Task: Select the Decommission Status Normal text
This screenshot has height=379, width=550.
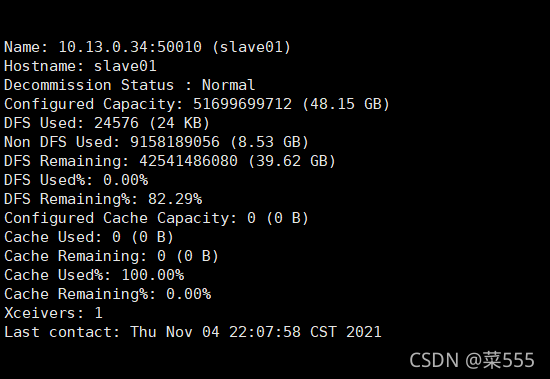Action: 129,85
